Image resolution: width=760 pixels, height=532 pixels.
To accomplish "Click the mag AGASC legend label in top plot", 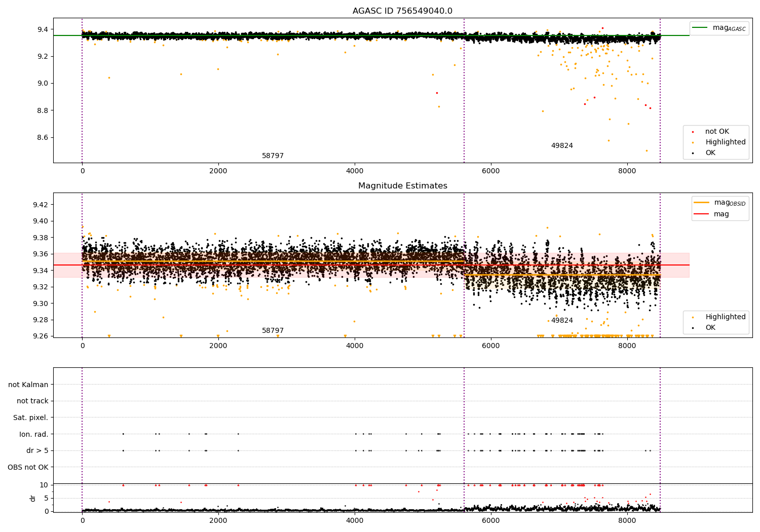I will [x=729, y=28].
